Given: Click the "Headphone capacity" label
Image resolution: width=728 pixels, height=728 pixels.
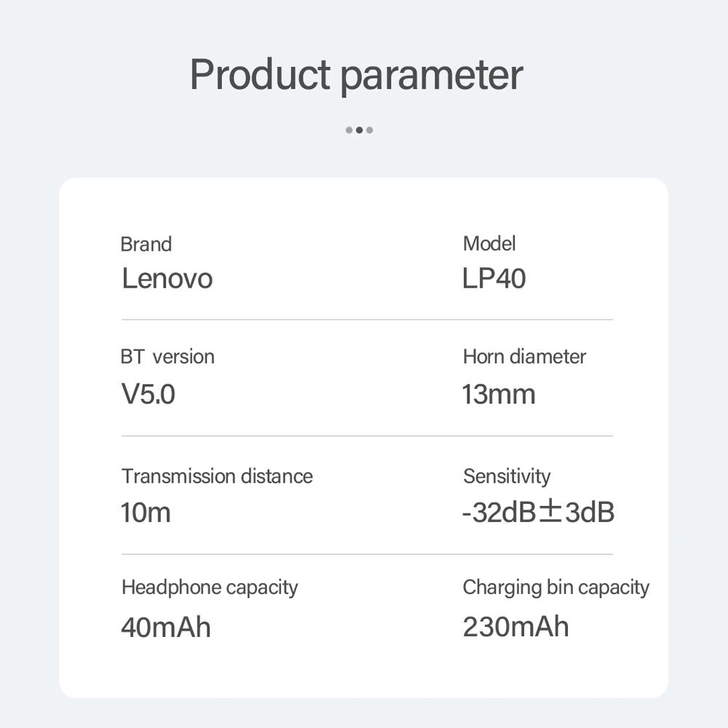Looking at the screenshot, I should pos(210,587).
